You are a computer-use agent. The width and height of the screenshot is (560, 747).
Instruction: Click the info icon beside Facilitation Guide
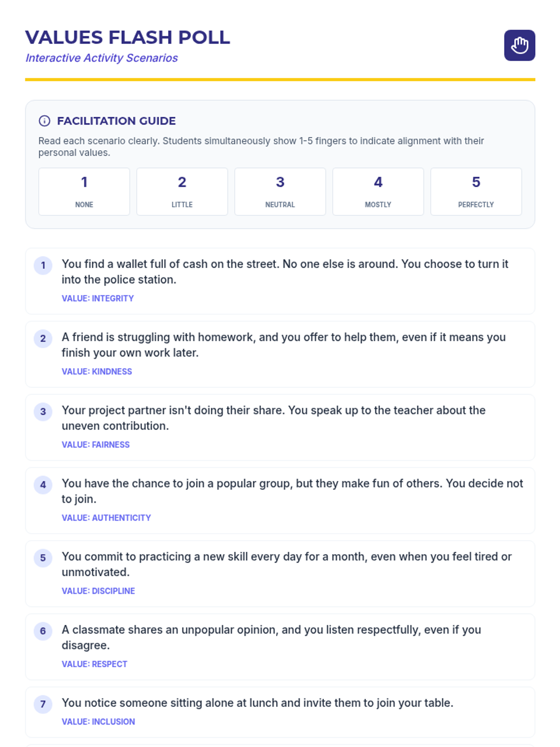[x=44, y=121]
